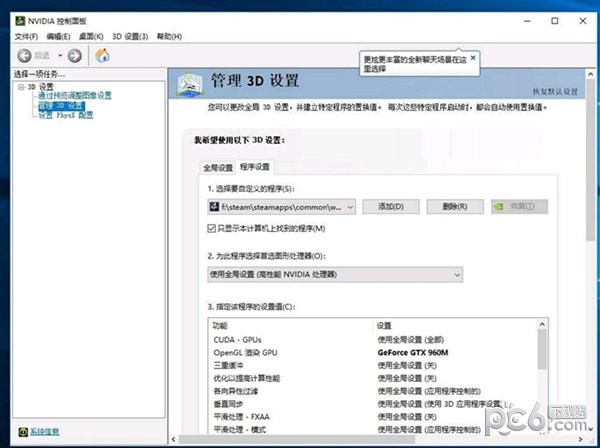Image resolution: width=600 pixels, height=448 pixels.
Task: Open the Back history dropdown arrow
Action: click(60, 56)
